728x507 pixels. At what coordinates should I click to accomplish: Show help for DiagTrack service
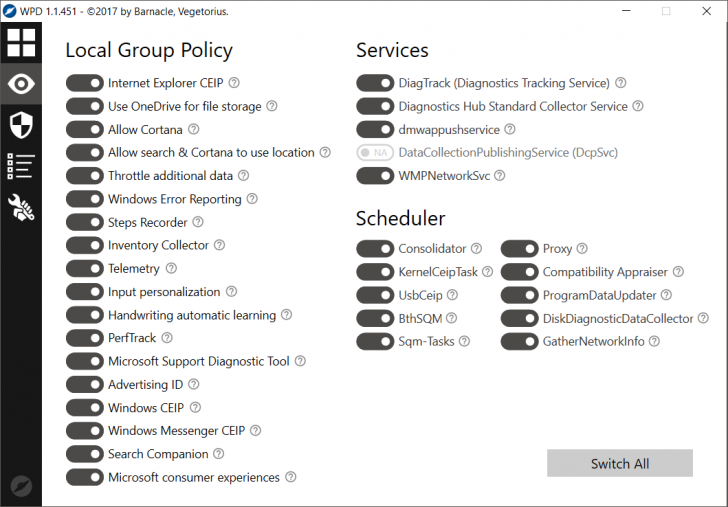(621, 83)
